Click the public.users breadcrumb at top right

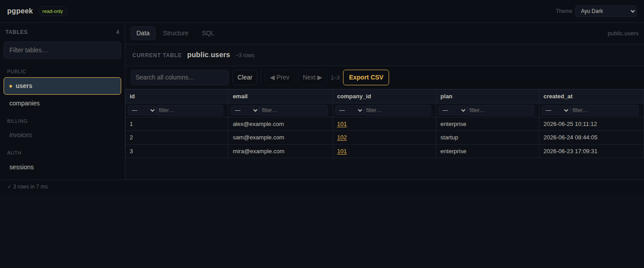[x=623, y=33]
